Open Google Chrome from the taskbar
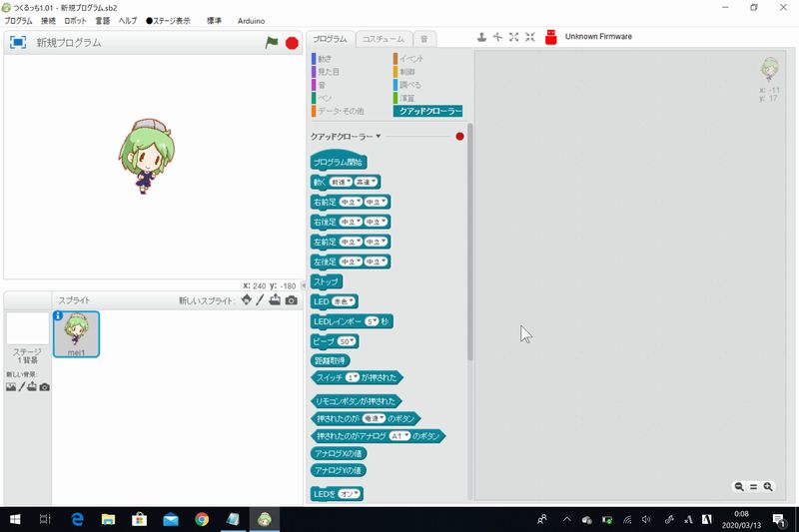The image size is (799, 532). (x=202, y=519)
